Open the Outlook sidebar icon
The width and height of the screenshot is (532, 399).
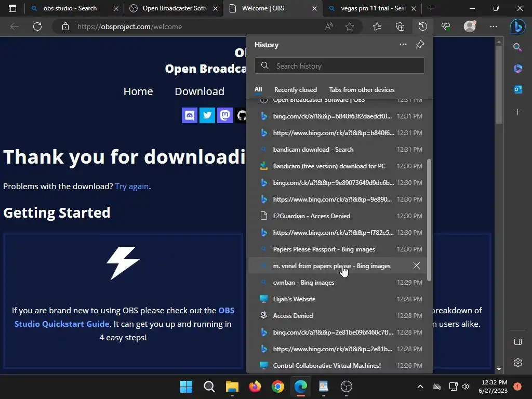[518, 89]
